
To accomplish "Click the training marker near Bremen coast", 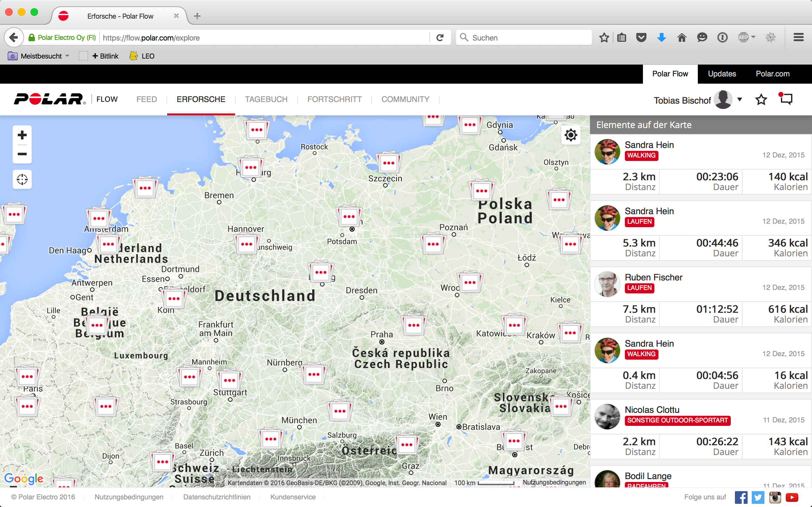I will click(145, 188).
